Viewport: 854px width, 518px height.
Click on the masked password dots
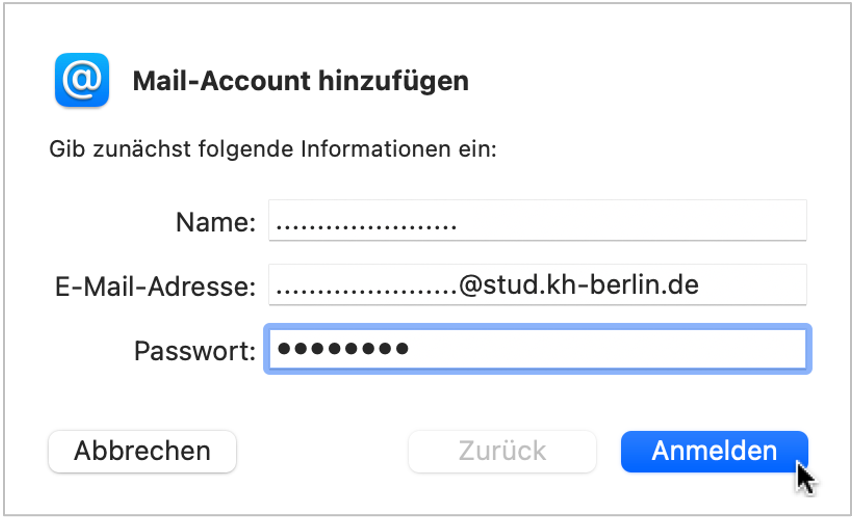pyautogui.click(x=343, y=349)
